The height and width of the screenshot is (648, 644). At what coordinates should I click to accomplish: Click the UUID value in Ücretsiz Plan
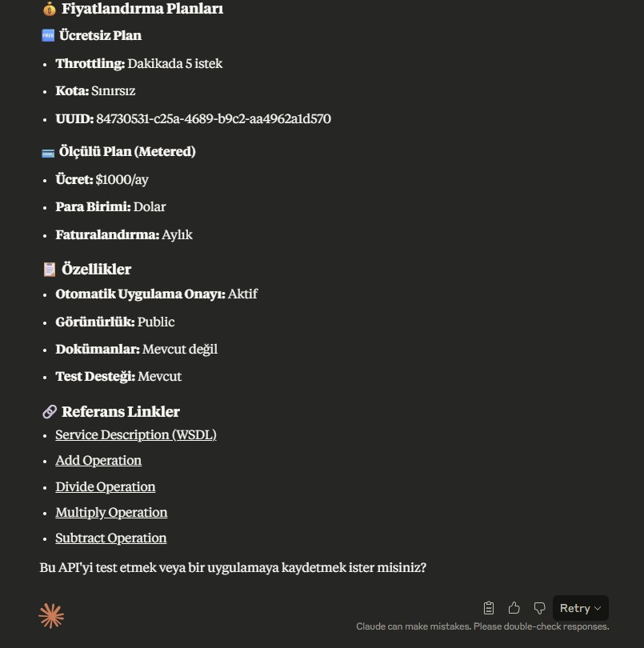click(x=214, y=119)
